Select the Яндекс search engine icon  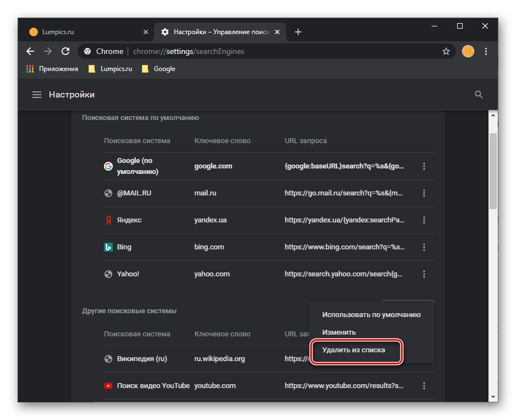tap(108, 220)
